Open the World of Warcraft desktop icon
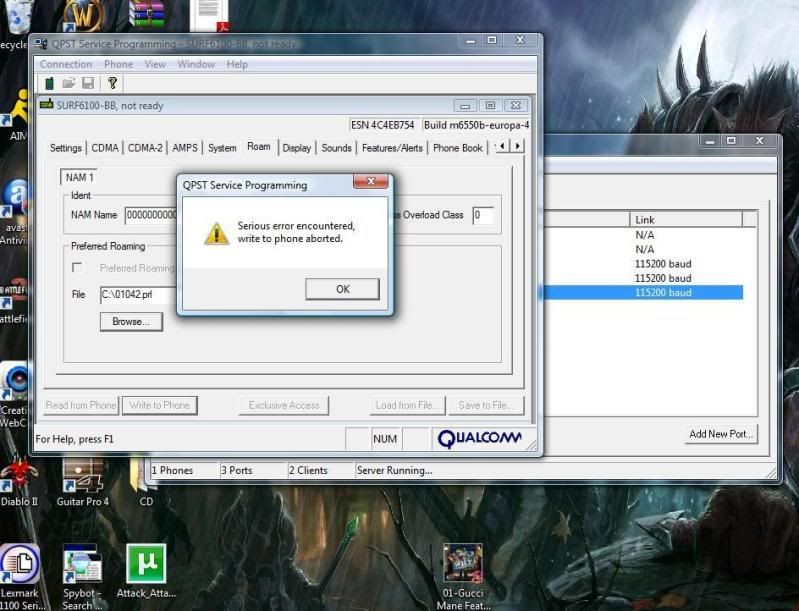 [x=84, y=15]
